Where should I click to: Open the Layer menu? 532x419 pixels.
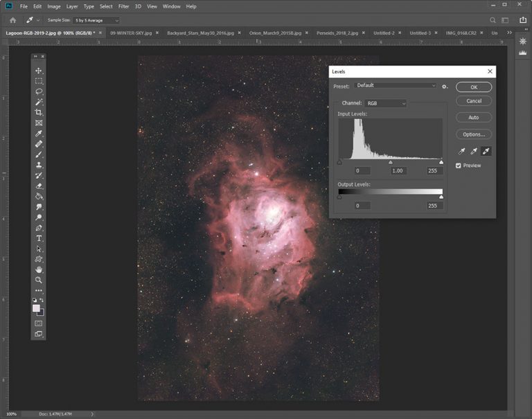point(72,6)
